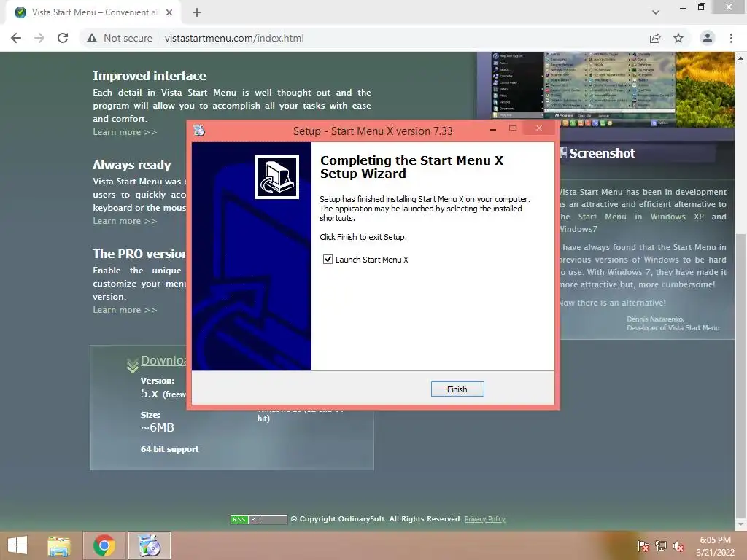Screen dimensions: 747x560
Task: Click Learn more under Always ready
Action: pyautogui.click(x=125, y=221)
